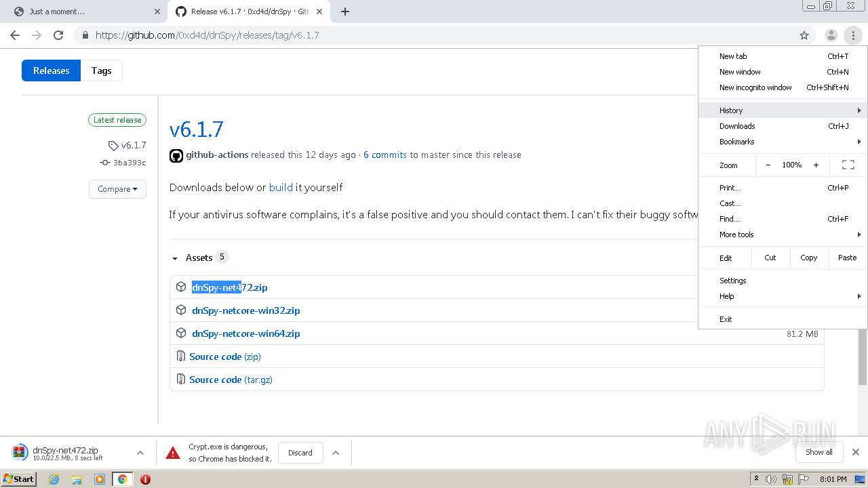Click the github-actions avatar icon
Viewport: 868px width, 488px height.
click(x=176, y=155)
